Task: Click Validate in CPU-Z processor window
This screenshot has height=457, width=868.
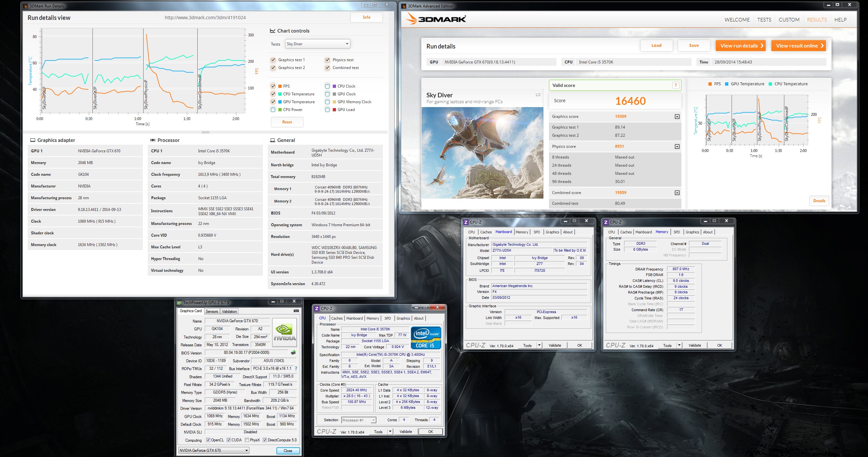Action: coord(406,431)
